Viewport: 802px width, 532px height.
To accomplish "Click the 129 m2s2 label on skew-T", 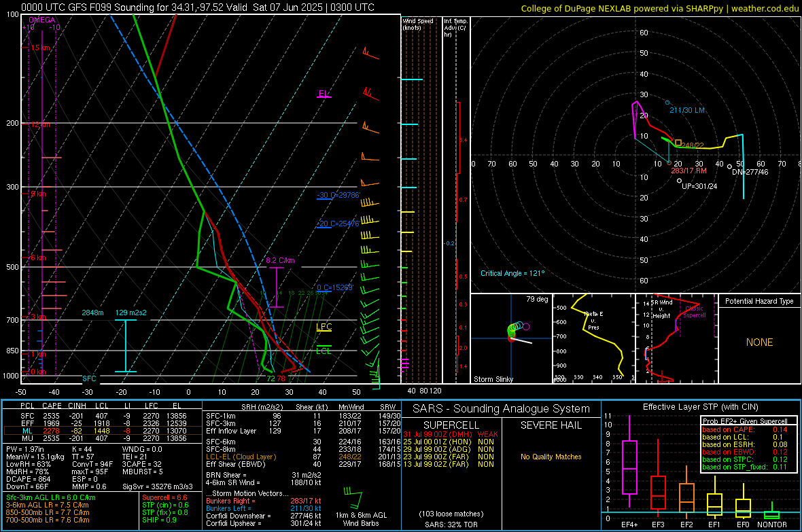I will click(131, 313).
